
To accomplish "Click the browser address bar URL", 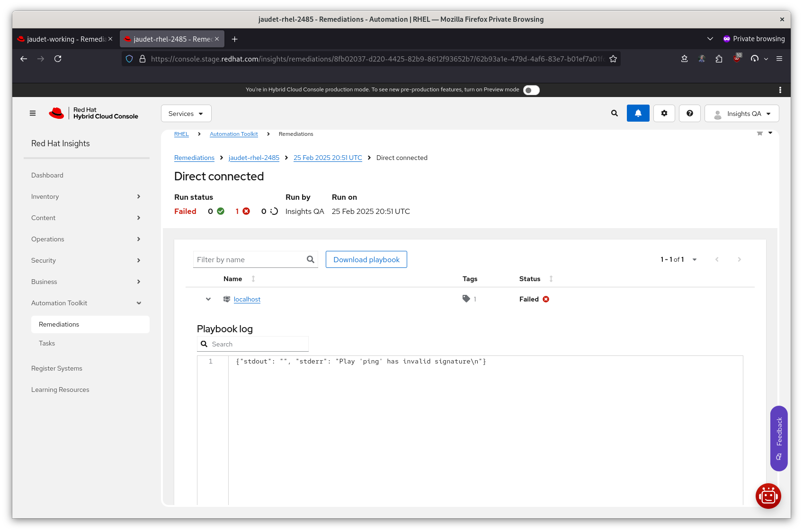I will tap(377, 59).
